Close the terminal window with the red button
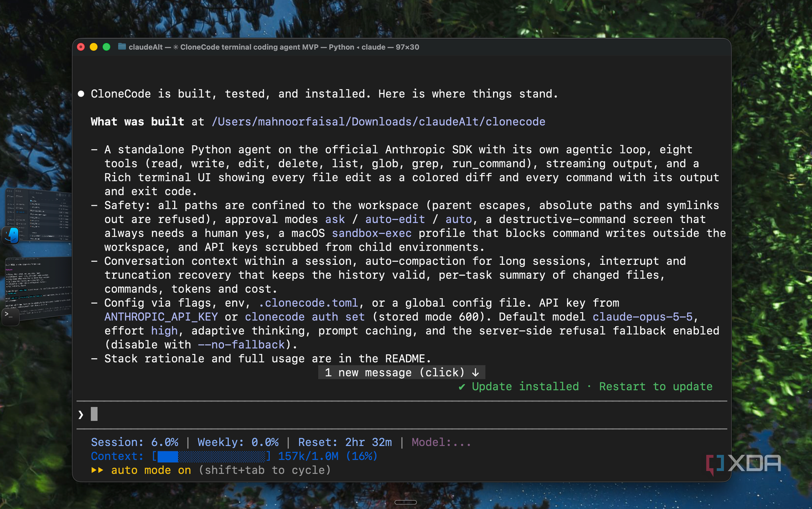 click(81, 47)
